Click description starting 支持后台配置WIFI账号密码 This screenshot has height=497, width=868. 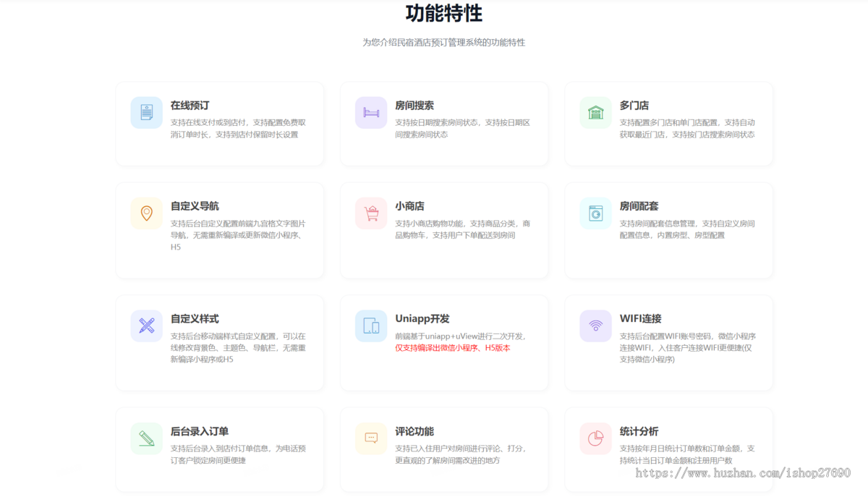688,348
